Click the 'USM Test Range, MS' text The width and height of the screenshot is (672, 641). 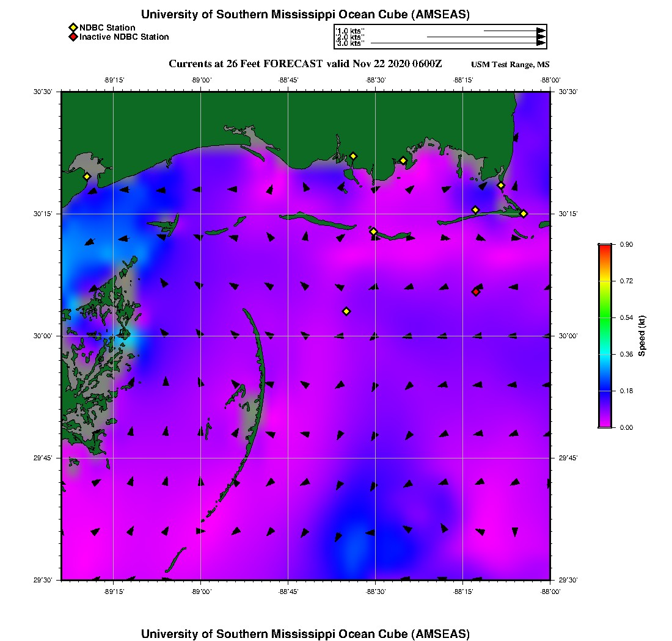pos(510,65)
